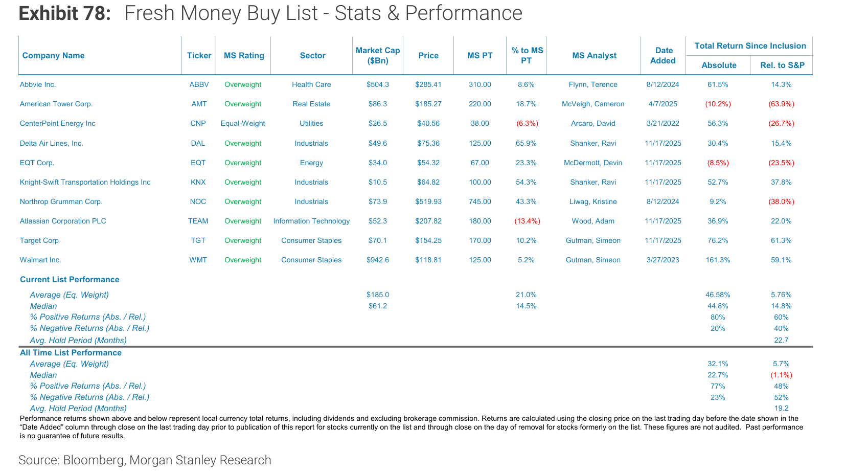The width and height of the screenshot is (868, 472).
Task: Click Delta Air Lines price $75.36
Action: point(428,144)
